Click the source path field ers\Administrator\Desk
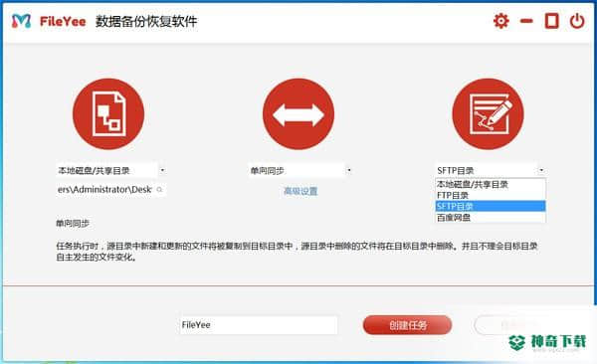597x364 pixels. (x=105, y=189)
